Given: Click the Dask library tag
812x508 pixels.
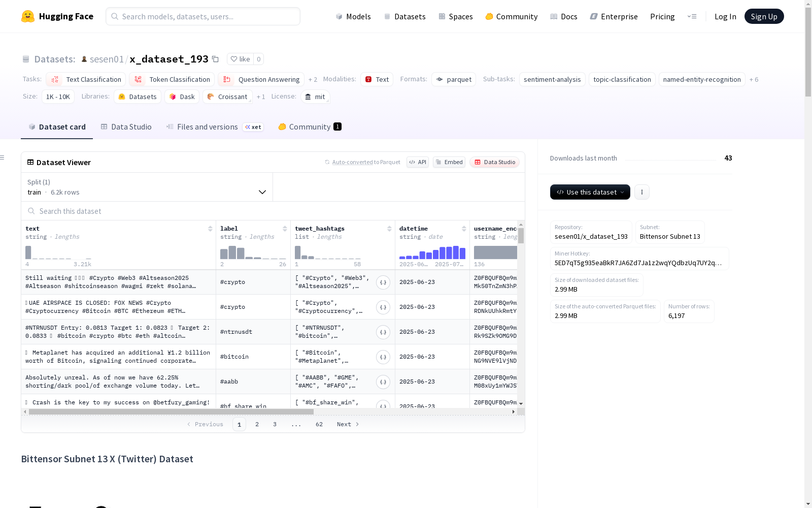Looking at the screenshot, I should point(182,97).
